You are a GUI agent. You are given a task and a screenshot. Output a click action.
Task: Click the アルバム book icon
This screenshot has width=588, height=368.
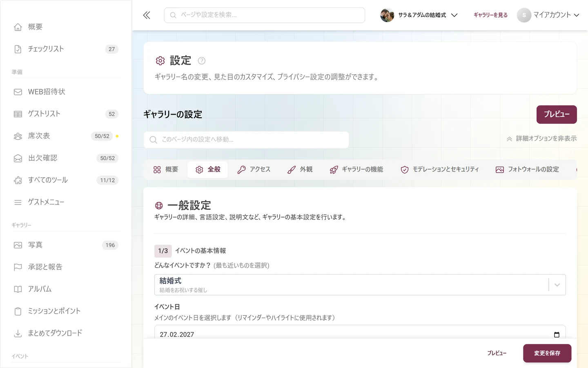[x=18, y=289]
